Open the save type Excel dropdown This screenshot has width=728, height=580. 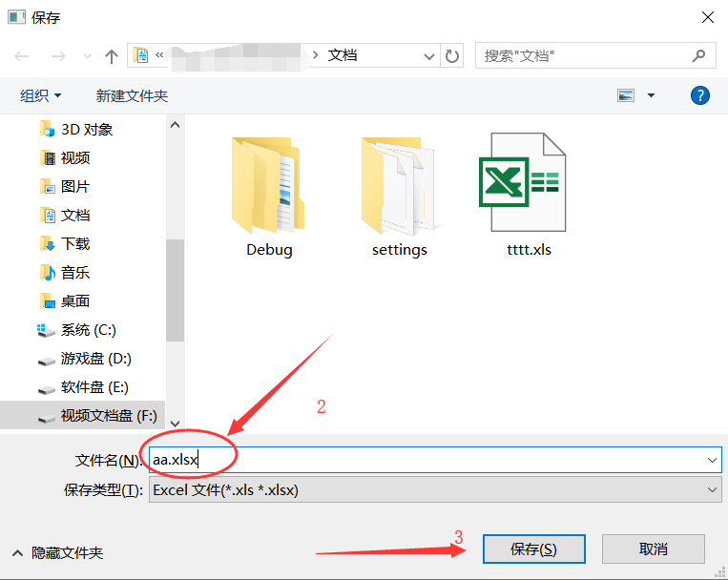[x=435, y=490]
